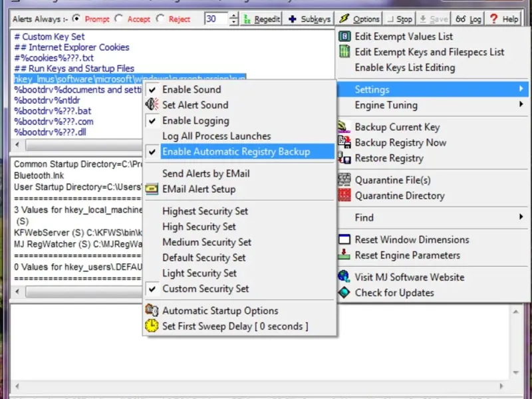Image resolution: width=532 pixels, height=399 pixels.
Task: Click the Visit MJ Software Website globe icon
Action: click(344, 277)
